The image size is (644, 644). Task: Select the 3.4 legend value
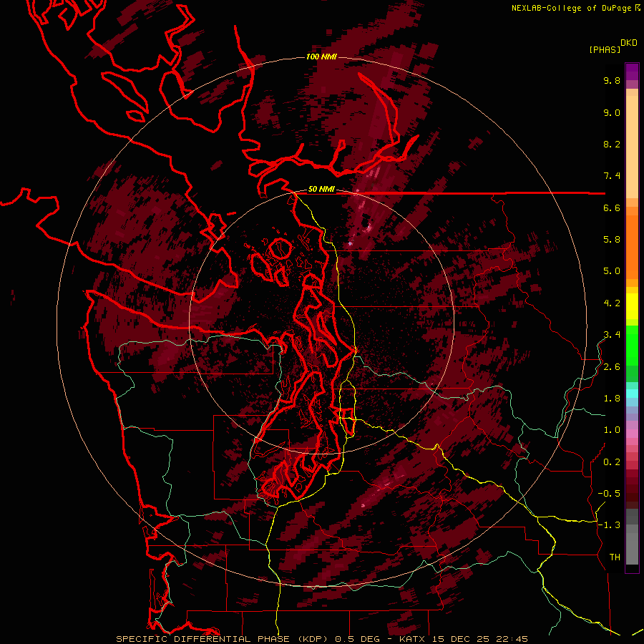tap(612, 335)
